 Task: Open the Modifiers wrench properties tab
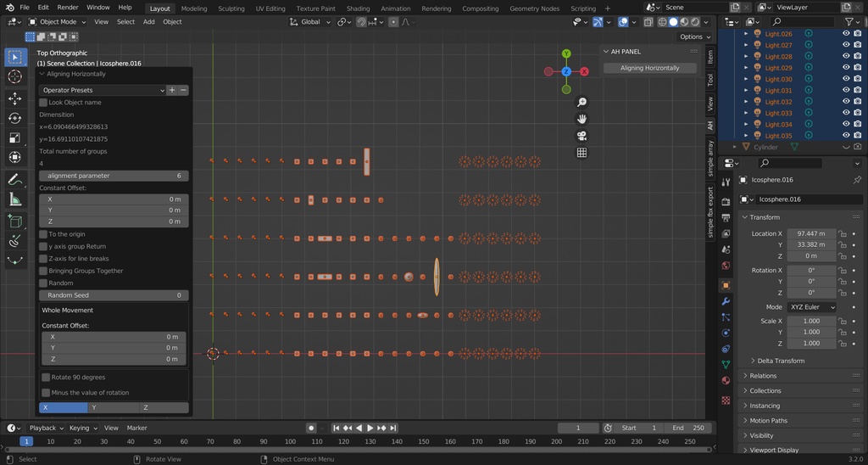click(726, 301)
